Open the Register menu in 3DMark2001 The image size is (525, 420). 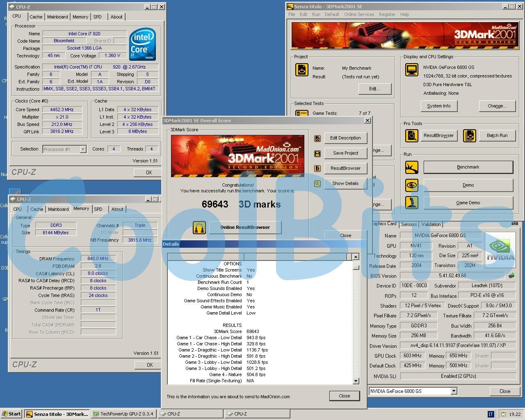click(387, 14)
